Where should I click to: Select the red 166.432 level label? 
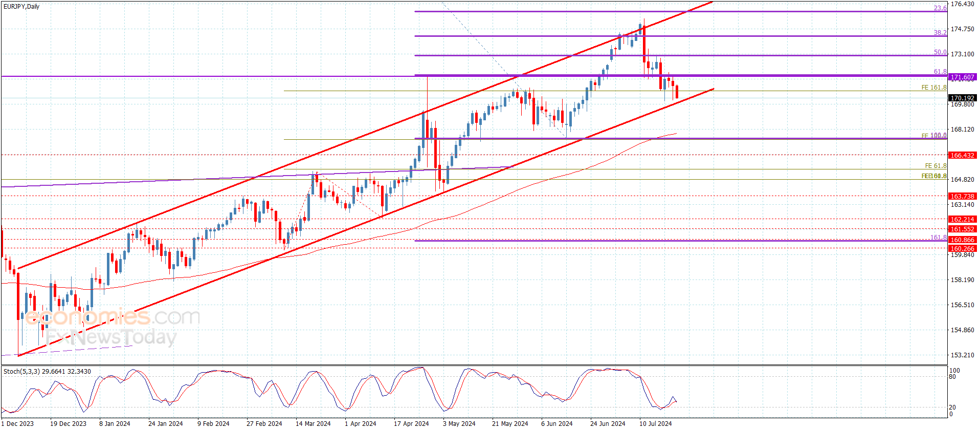coord(962,155)
